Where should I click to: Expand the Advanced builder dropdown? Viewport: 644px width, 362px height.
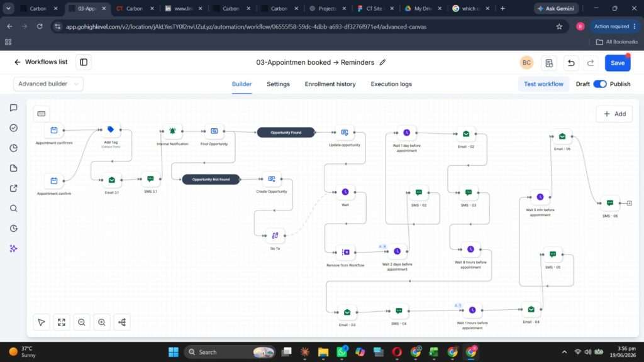(48, 84)
